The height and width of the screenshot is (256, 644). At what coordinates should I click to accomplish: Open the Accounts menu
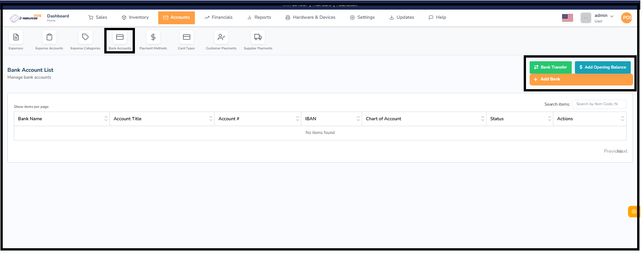(x=177, y=17)
